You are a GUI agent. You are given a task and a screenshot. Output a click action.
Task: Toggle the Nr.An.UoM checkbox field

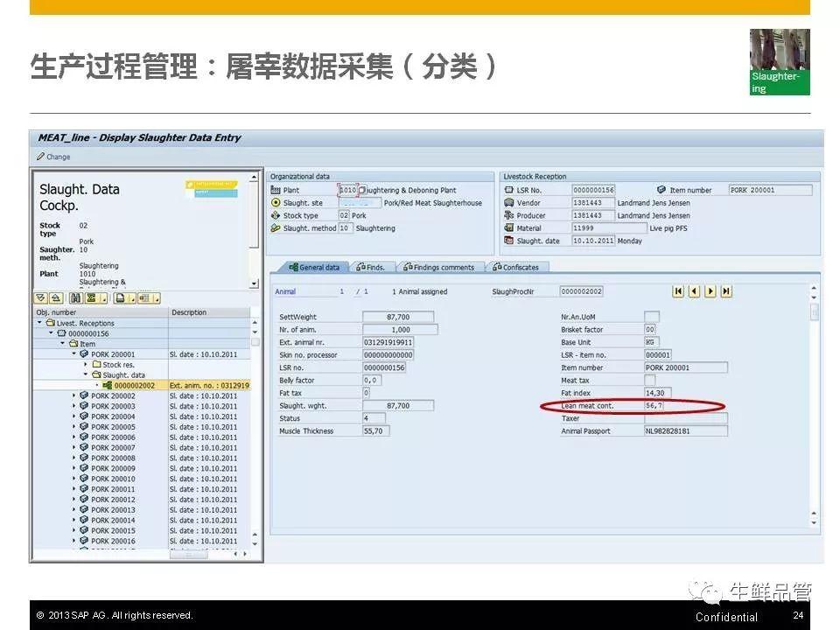(651, 317)
